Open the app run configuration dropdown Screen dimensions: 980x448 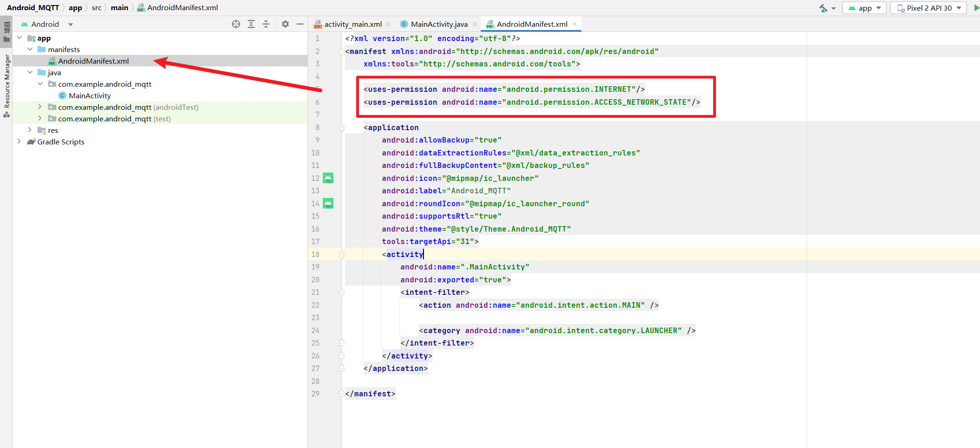(x=865, y=8)
